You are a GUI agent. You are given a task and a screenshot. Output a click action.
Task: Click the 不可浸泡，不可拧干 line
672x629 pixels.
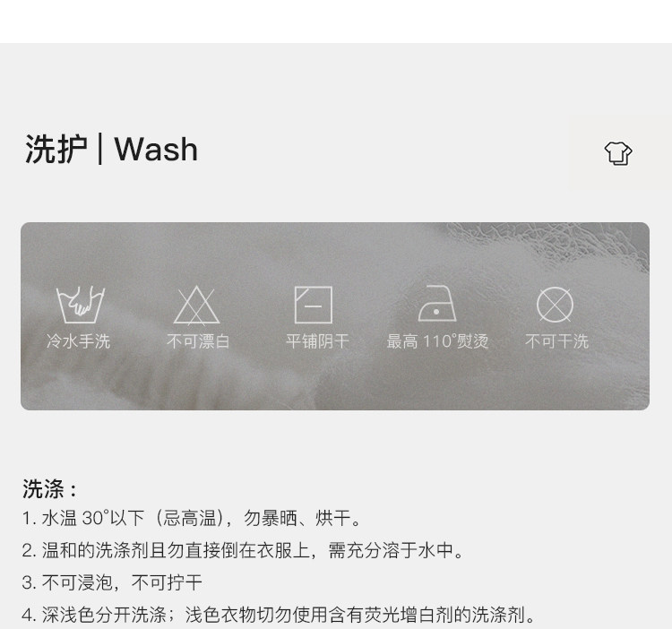point(112,582)
